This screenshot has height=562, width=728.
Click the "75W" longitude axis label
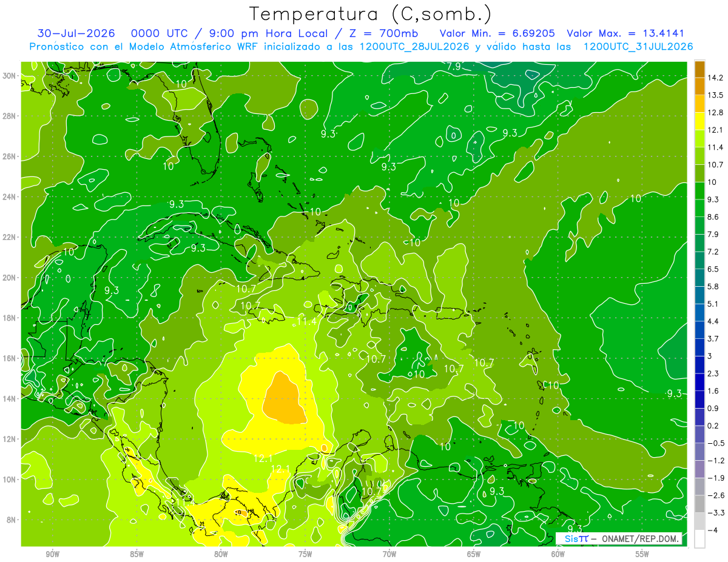click(305, 555)
